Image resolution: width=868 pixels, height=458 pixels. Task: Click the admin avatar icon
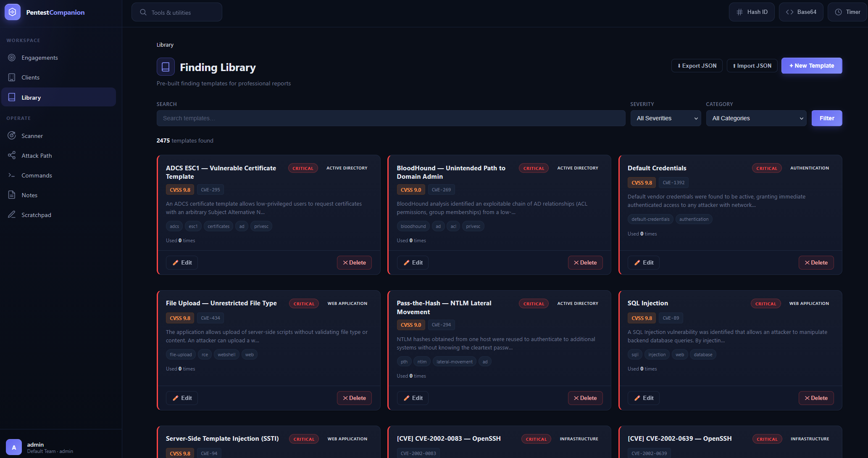click(14, 447)
